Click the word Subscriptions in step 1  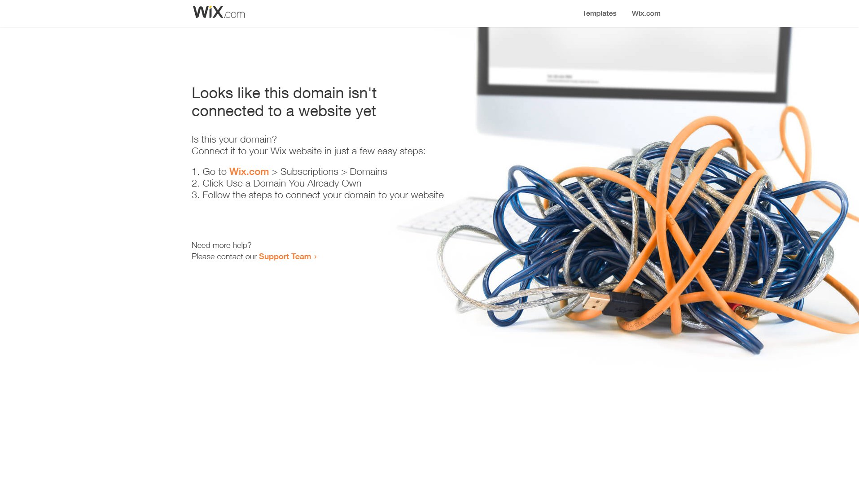[x=309, y=172]
